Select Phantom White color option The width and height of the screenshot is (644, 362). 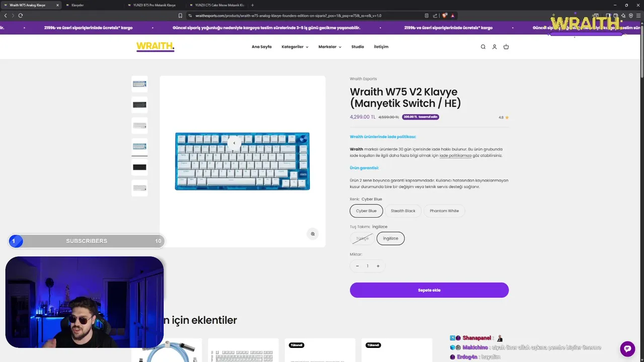click(x=444, y=211)
